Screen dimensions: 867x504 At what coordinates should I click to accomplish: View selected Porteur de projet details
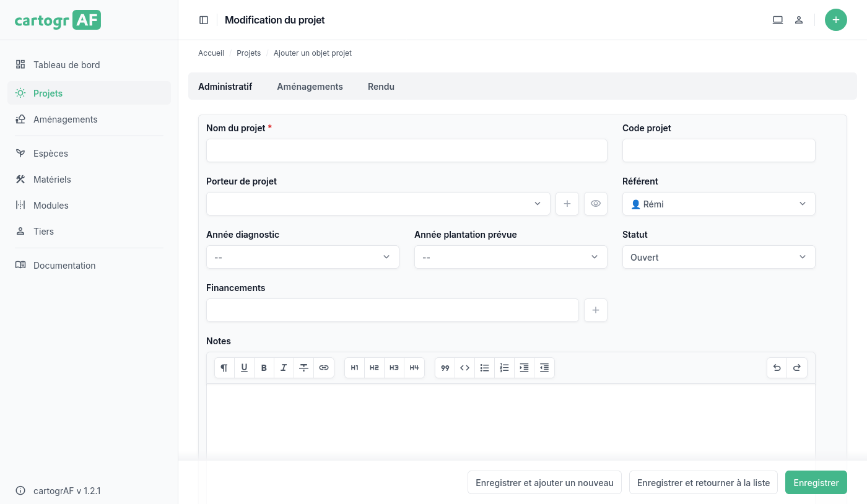coord(595,204)
